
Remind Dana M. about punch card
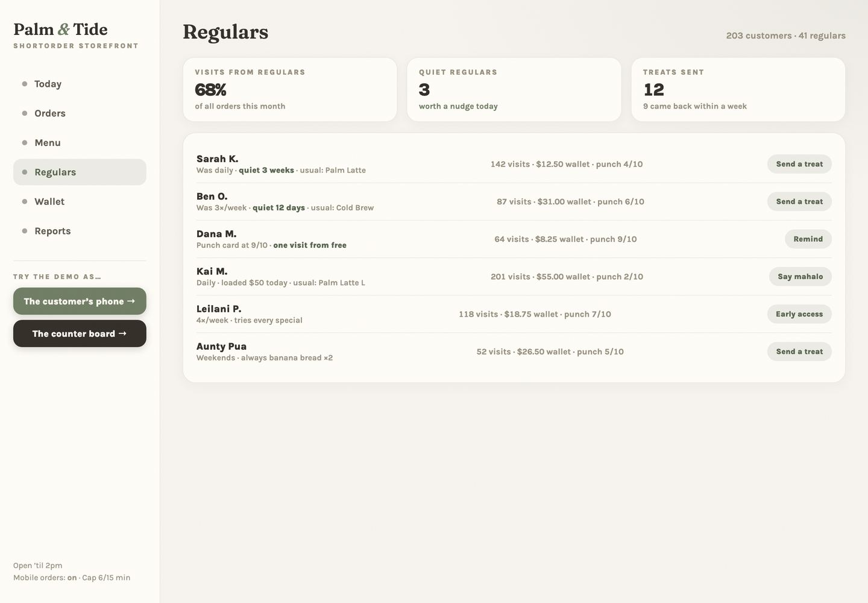coord(808,239)
